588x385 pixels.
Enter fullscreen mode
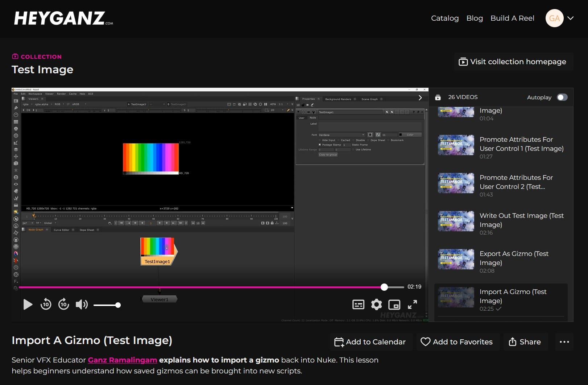(x=413, y=305)
